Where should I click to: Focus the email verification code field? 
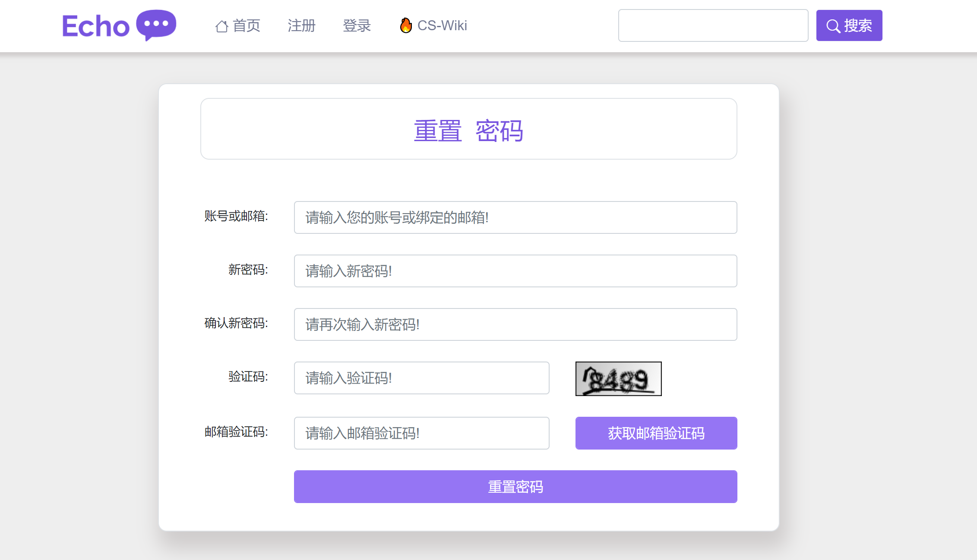click(x=421, y=433)
